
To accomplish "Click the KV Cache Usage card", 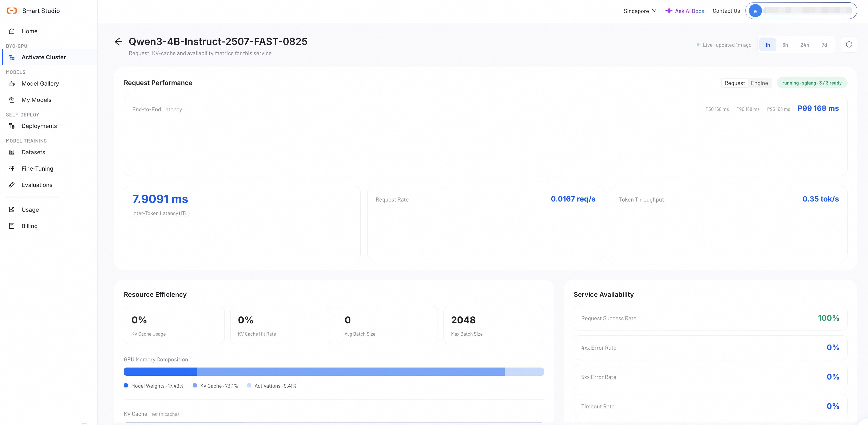I will pyautogui.click(x=174, y=325).
